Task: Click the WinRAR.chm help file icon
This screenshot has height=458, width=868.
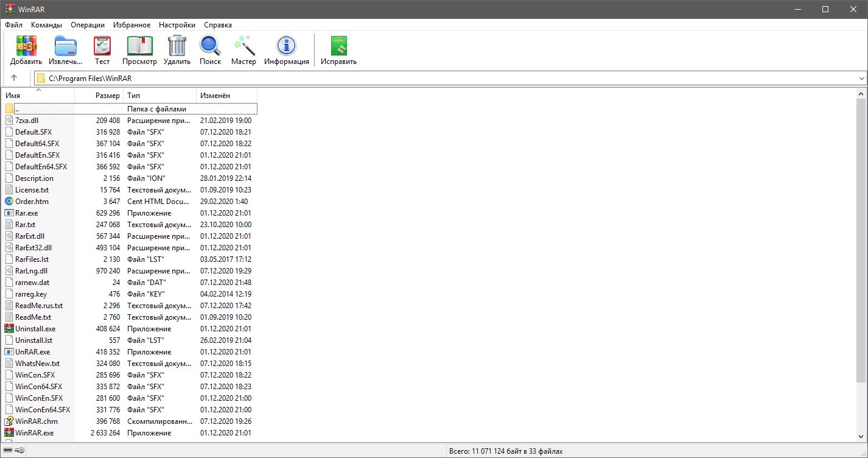Action: pyautogui.click(x=9, y=421)
